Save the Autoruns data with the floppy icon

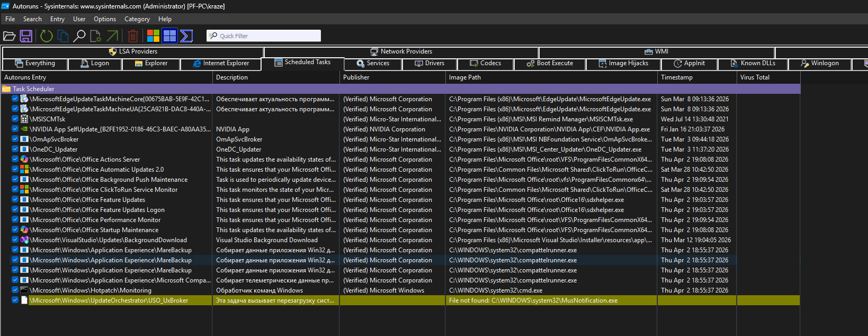26,36
